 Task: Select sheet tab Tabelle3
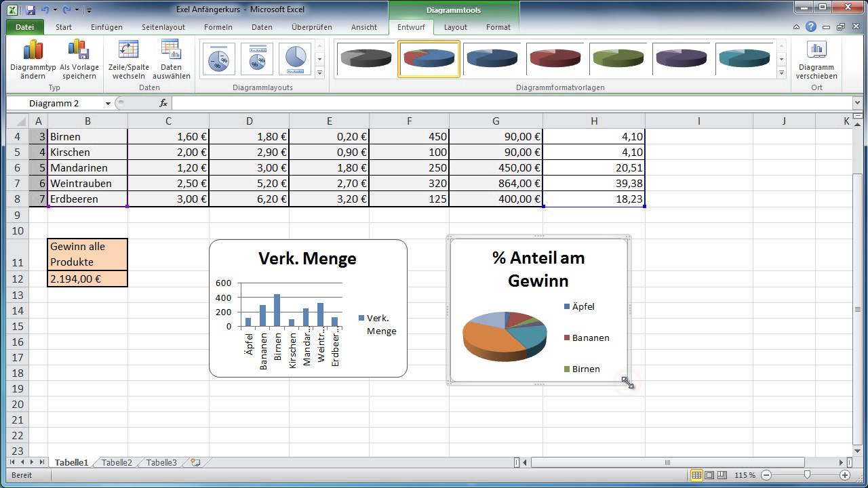click(x=161, y=462)
